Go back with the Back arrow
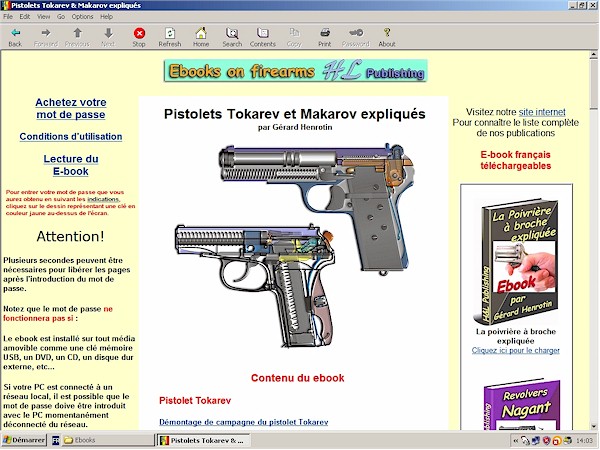 tap(15, 37)
